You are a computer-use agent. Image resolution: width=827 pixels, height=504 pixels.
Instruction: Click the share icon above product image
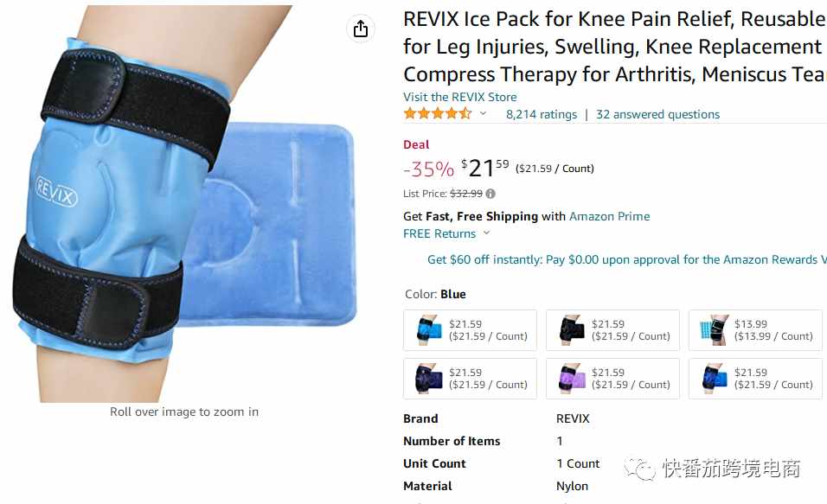(x=361, y=28)
